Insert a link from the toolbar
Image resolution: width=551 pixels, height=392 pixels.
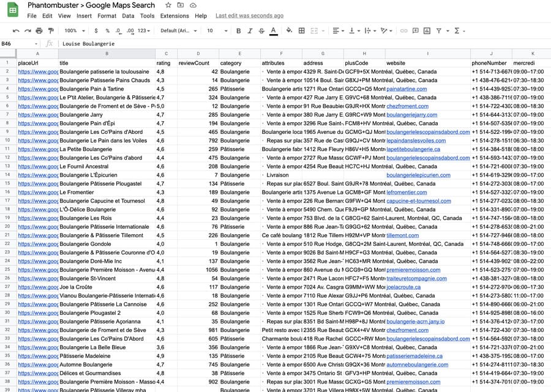pos(404,31)
